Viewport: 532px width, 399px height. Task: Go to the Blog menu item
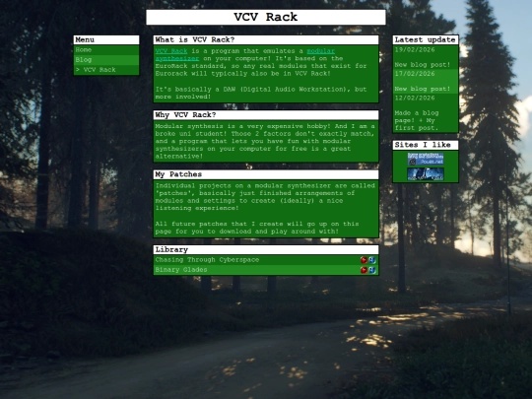(x=106, y=60)
